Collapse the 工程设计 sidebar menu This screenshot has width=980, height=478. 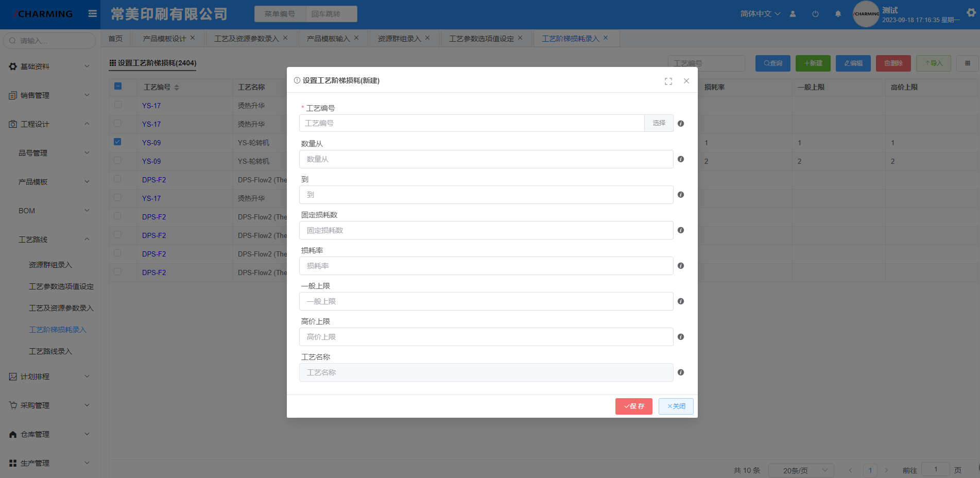point(50,124)
